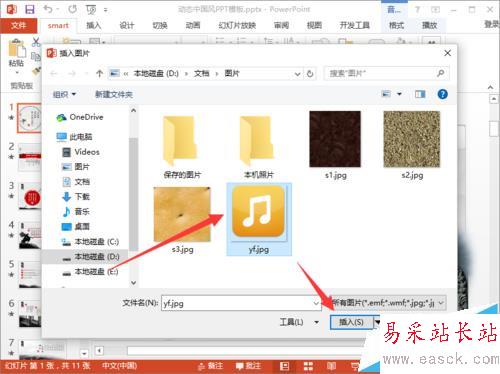Viewport: 500px width, 374px height.
Task: Switch to slide sorter view in status bar
Action: (x=308, y=366)
